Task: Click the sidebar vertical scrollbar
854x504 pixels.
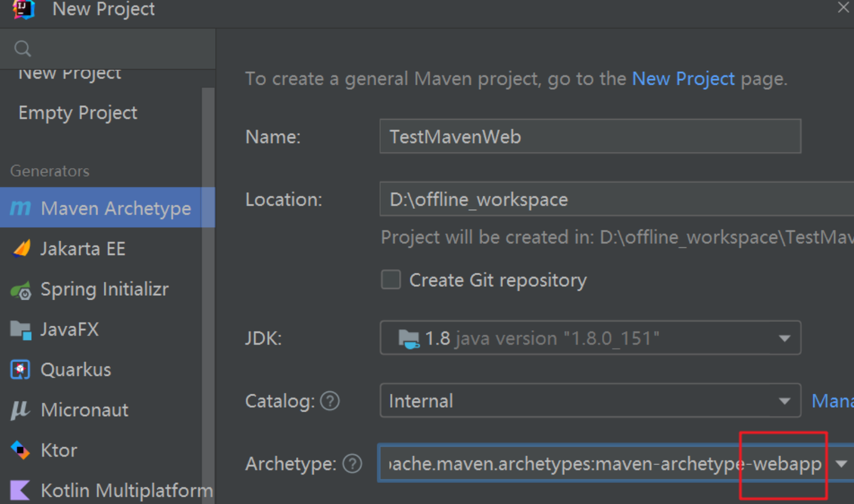Action: (x=208, y=295)
